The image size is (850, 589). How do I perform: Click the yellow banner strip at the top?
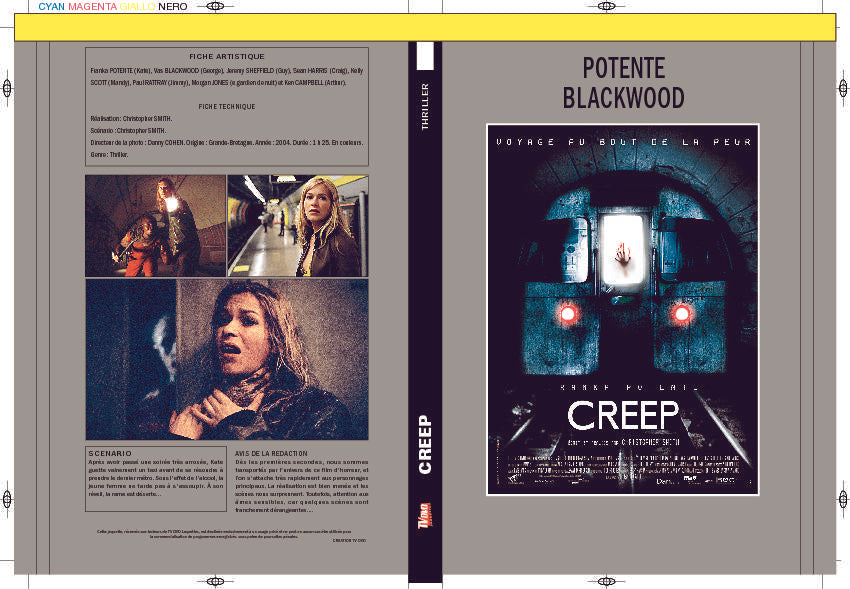425,27
